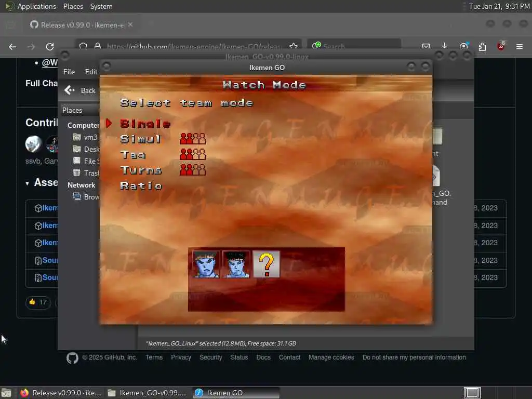Screen dimensions: 532x399
Task: Open the System menu
Action: [101, 6]
